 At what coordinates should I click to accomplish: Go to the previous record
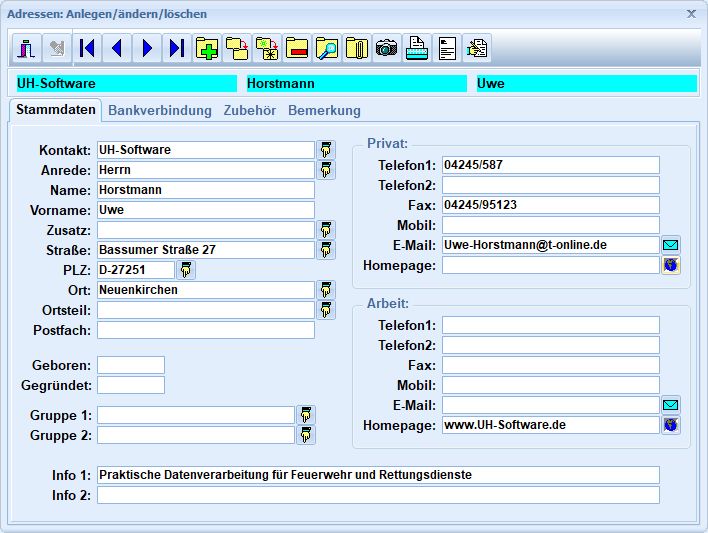tap(117, 48)
